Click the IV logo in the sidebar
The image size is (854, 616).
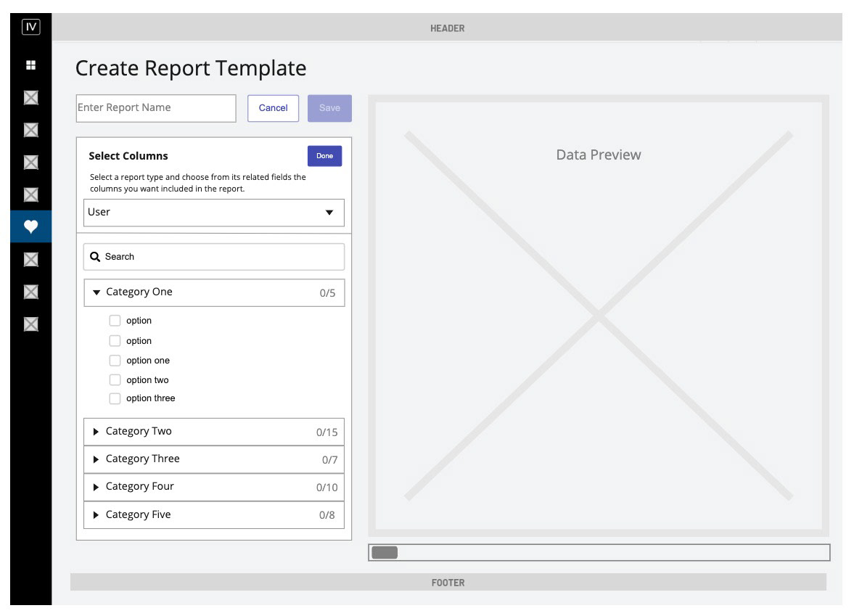pos(31,27)
